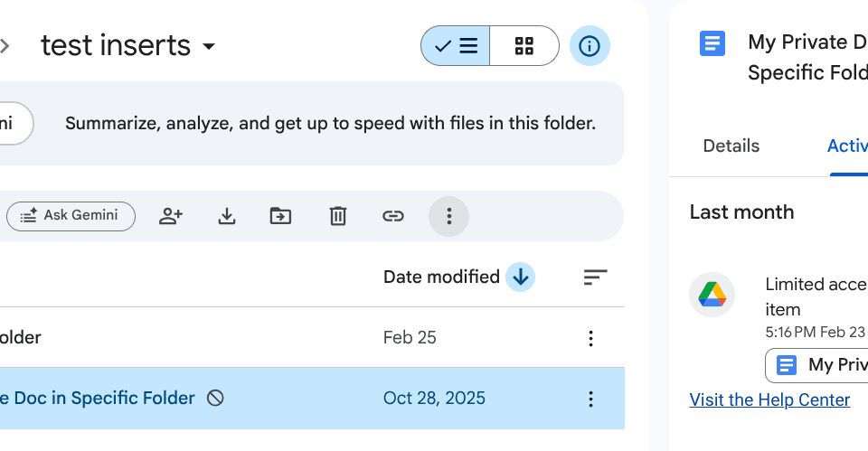Click the Google Drive logo in activity
The height and width of the screenshot is (451, 868).
click(x=712, y=295)
